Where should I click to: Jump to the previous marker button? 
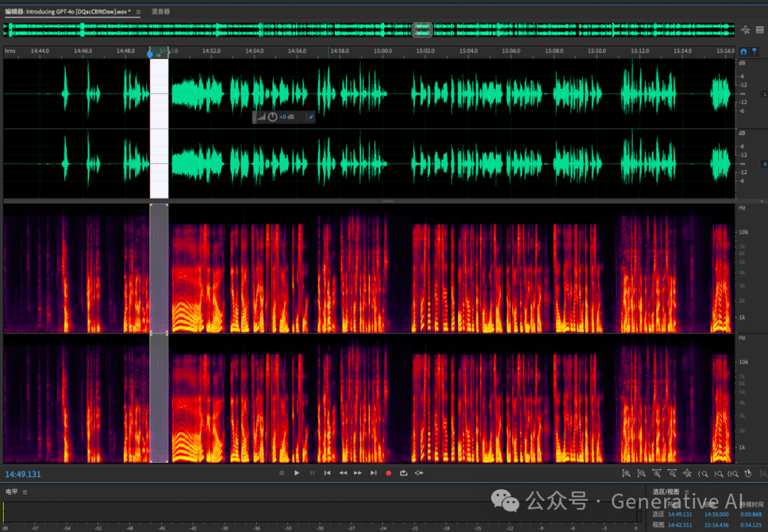pyautogui.click(x=327, y=473)
